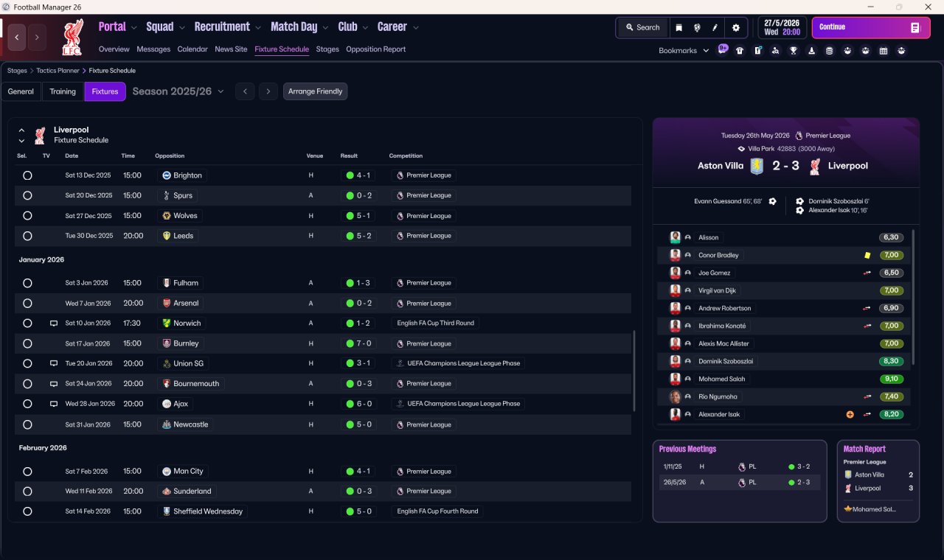Click the Stages breadcrumb link

click(x=17, y=71)
